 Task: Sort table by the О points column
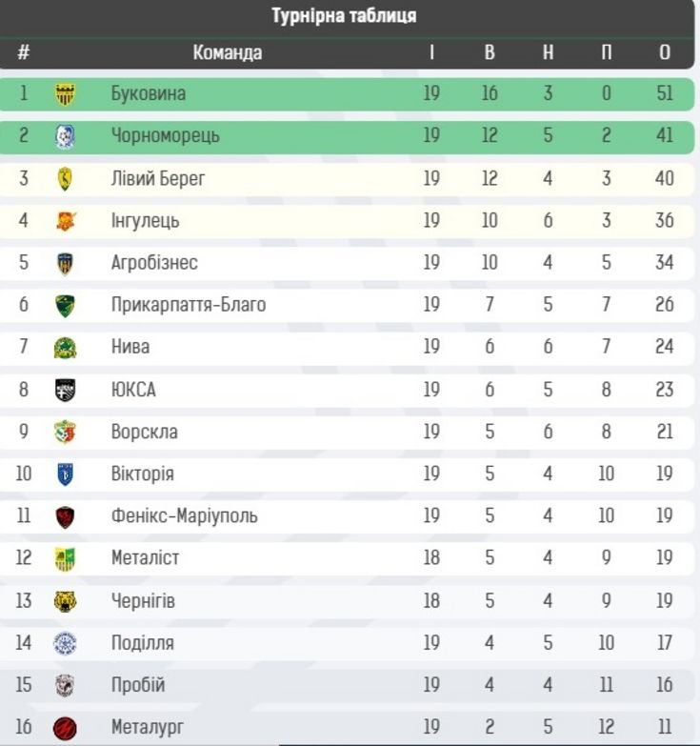pos(665,52)
